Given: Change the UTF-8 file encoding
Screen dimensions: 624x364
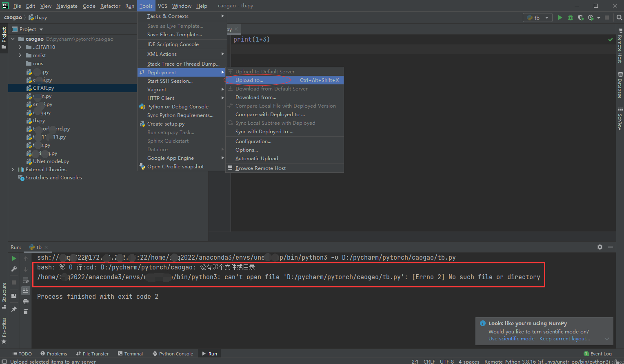Looking at the screenshot, I should (447, 362).
